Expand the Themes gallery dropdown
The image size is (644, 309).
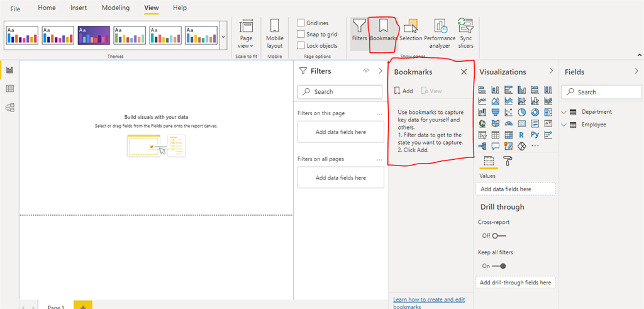click(223, 37)
